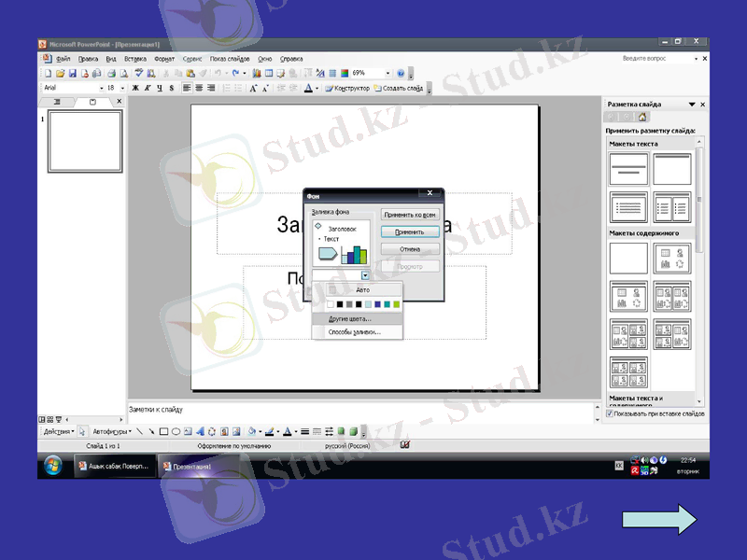Select the Oval tool in the drawing toolbar
Viewport: 747px width, 560px height.
click(176, 431)
